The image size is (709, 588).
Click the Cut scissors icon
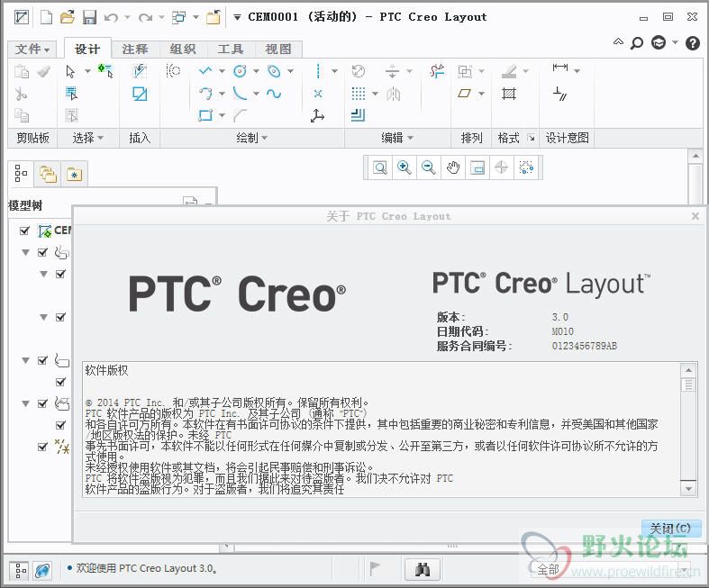coord(21,94)
